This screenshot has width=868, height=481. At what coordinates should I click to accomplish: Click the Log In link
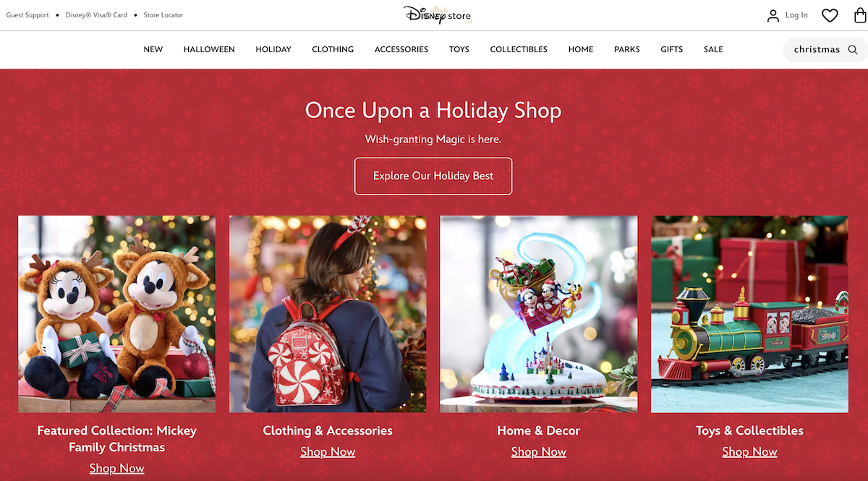click(x=796, y=15)
